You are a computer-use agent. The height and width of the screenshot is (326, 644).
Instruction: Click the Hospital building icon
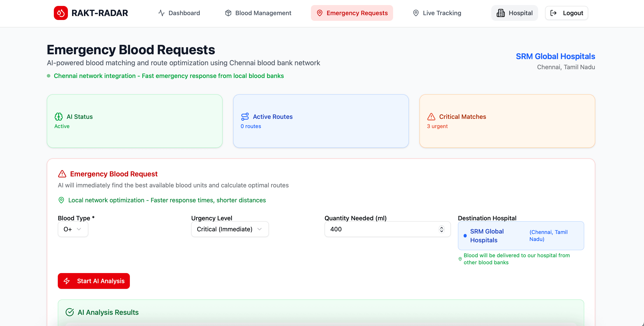(x=501, y=13)
